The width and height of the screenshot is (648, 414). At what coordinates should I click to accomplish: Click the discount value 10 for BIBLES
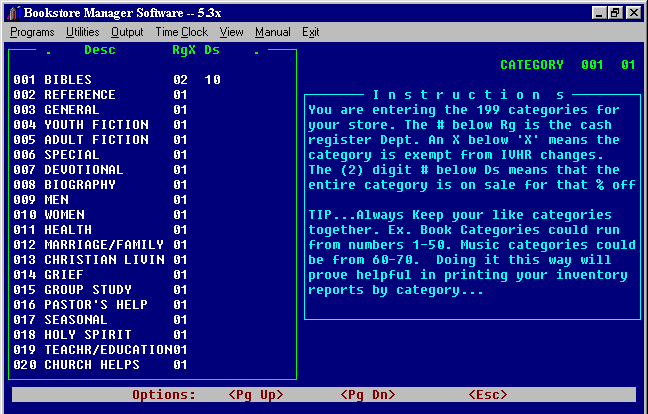pos(213,79)
